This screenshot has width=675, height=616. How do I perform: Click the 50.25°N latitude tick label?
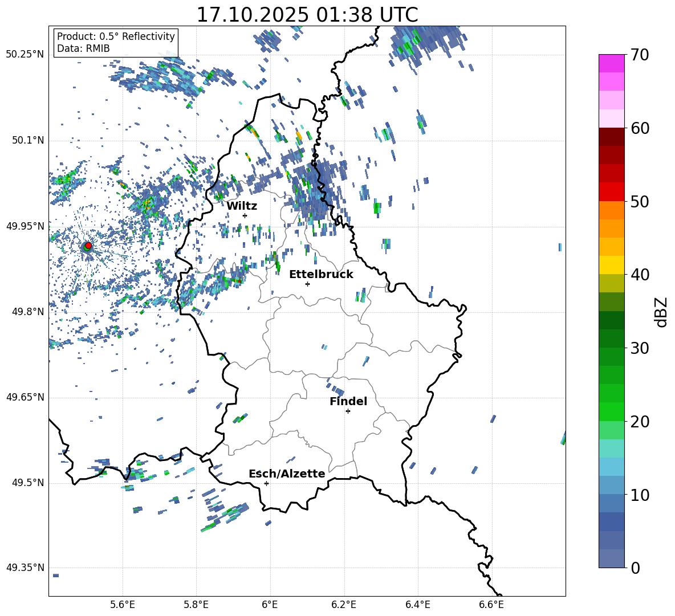pos(25,55)
